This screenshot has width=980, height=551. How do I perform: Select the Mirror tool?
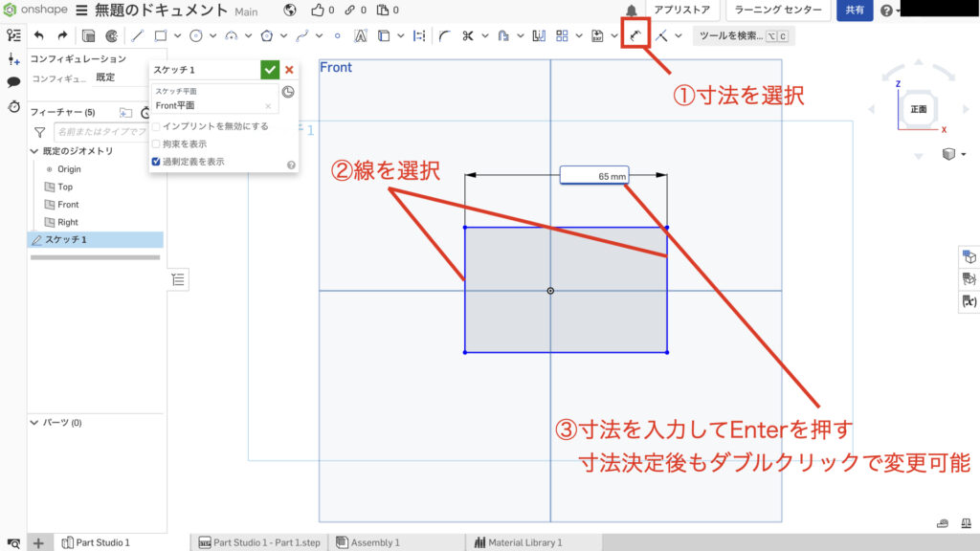pos(539,35)
